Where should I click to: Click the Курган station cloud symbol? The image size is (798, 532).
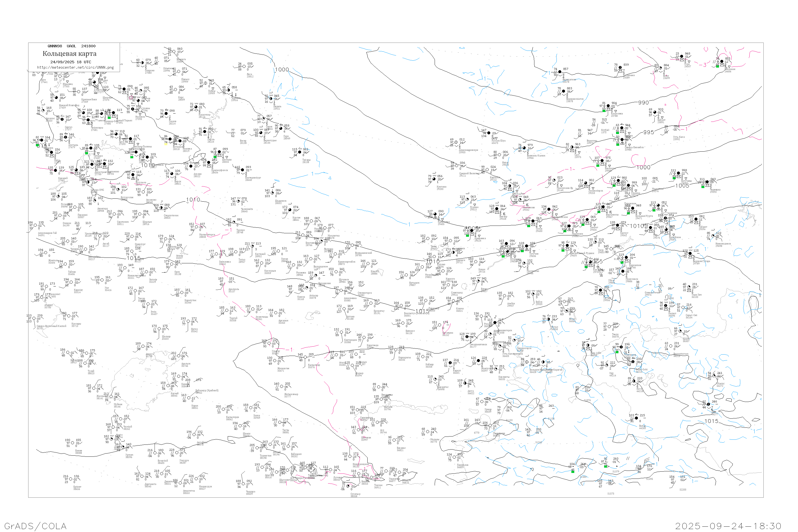(x=290, y=210)
